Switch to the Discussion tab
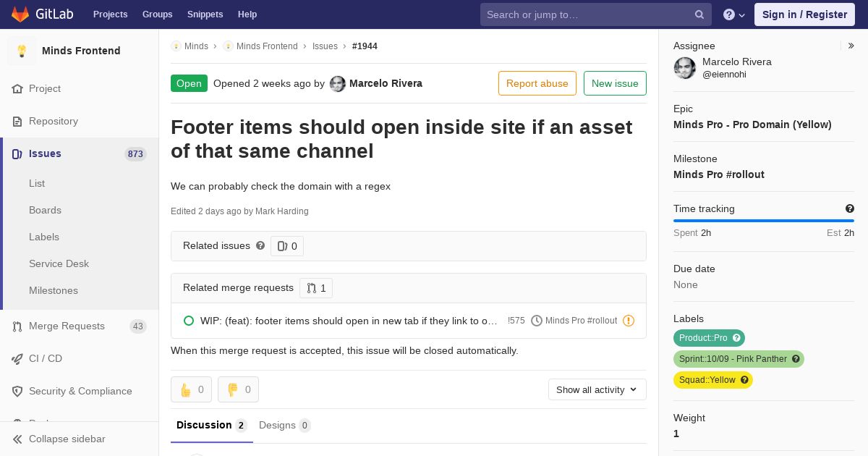The image size is (868, 456). coord(212,426)
